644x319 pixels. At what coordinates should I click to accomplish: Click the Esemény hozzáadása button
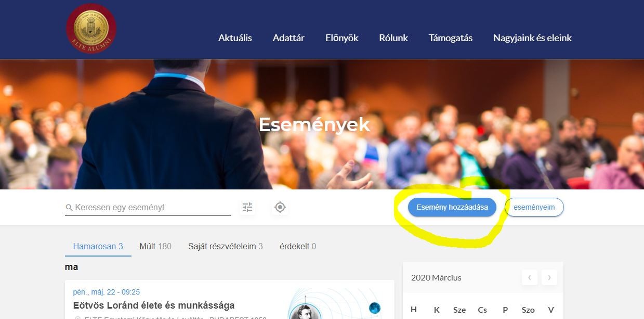(x=452, y=207)
